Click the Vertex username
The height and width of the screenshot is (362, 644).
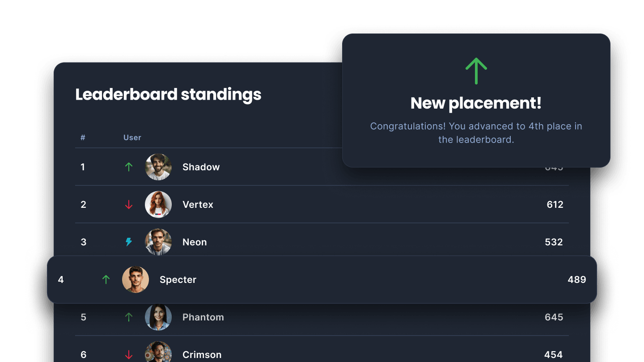click(x=198, y=205)
